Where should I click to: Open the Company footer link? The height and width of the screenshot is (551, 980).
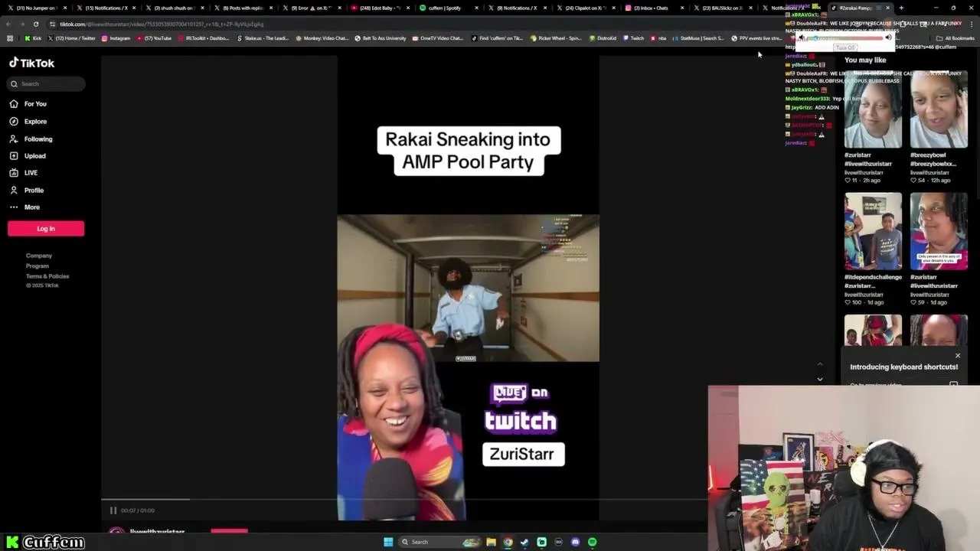pyautogui.click(x=39, y=256)
